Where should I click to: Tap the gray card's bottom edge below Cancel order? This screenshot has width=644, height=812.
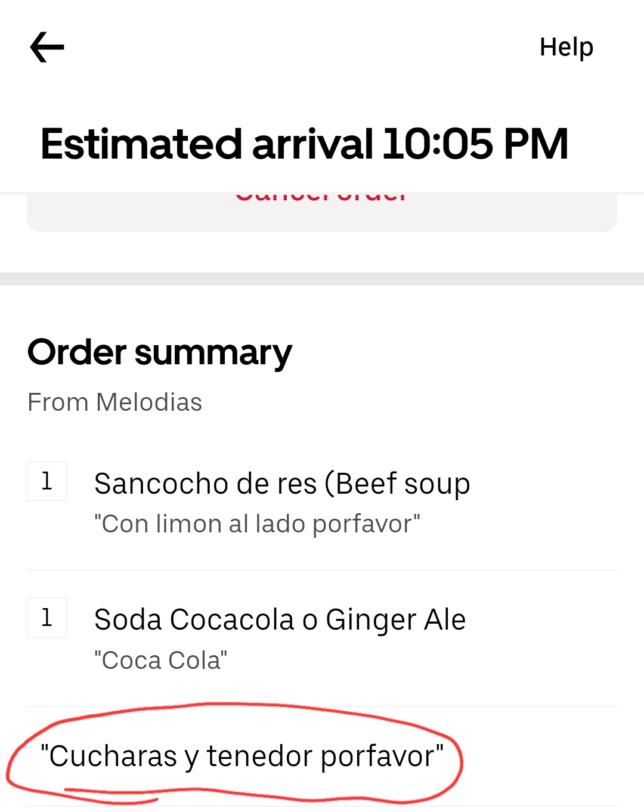(x=322, y=225)
